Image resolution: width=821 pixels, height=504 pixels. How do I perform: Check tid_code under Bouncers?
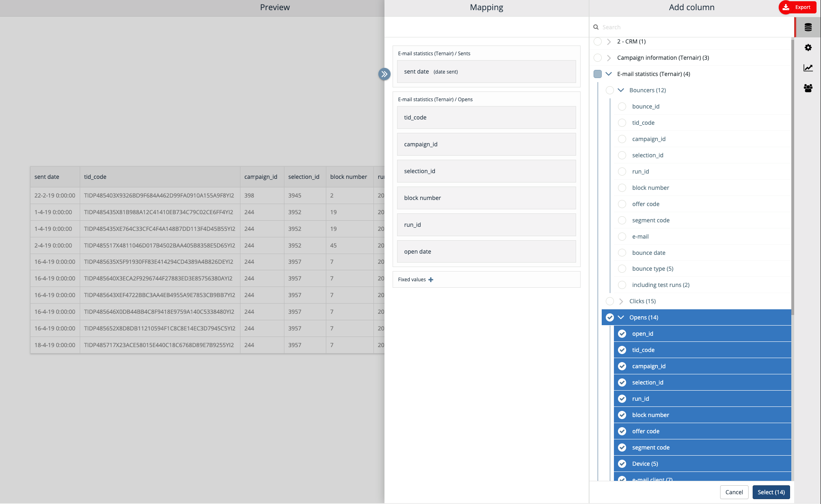[x=622, y=123]
